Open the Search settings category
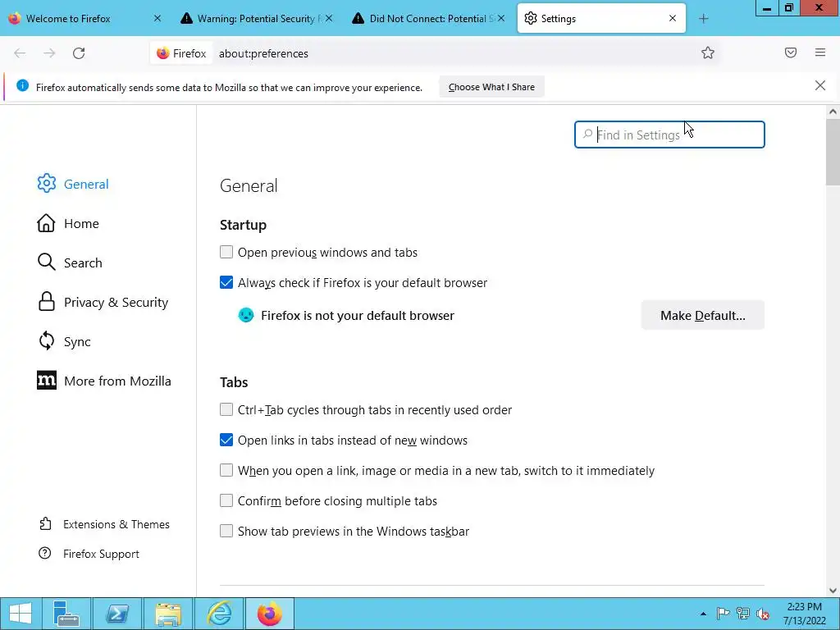Viewport: 840px width, 630px height. (70, 262)
